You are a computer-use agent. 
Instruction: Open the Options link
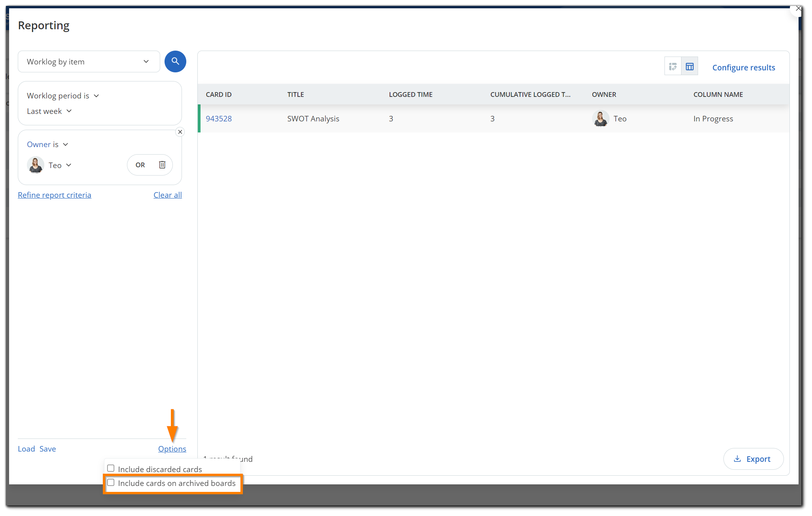tap(172, 449)
